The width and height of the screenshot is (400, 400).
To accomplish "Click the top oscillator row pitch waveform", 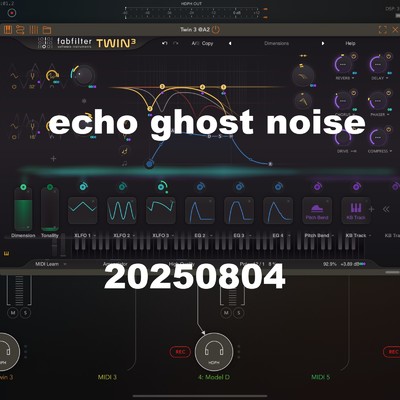I will (x=32, y=76).
